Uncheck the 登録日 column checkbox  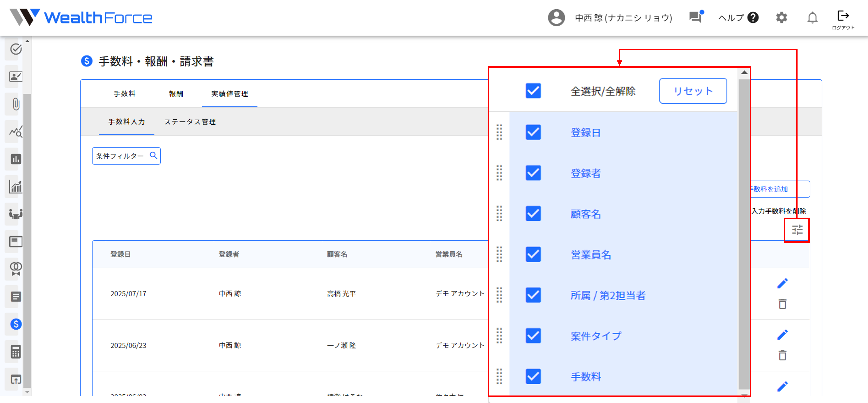(533, 132)
